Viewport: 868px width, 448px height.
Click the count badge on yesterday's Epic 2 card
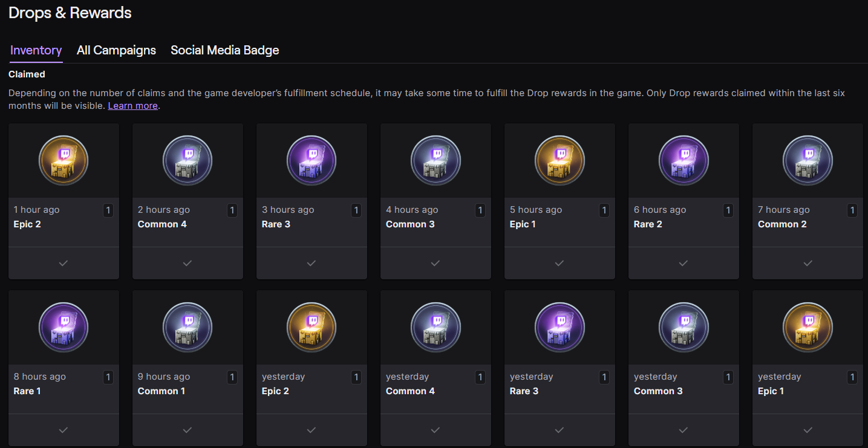[356, 377]
